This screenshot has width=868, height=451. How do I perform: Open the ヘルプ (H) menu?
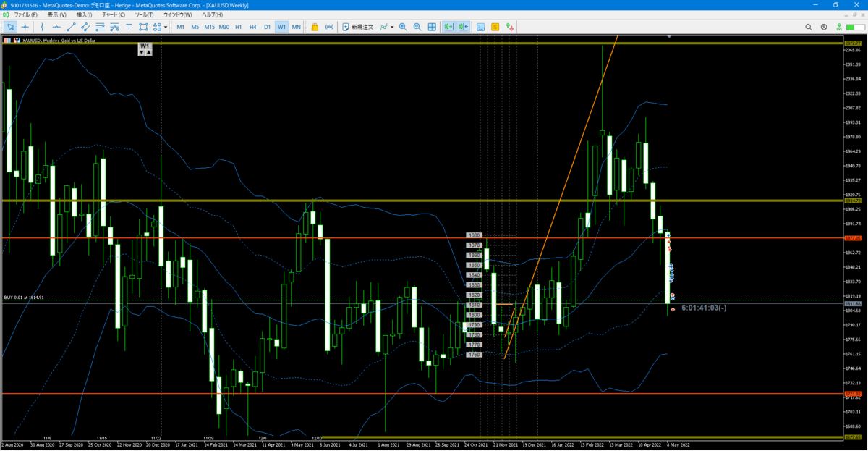[212, 14]
